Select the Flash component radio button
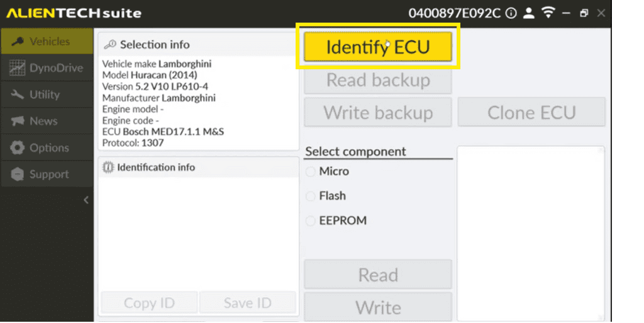644x323 pixels. pos(310,196)
